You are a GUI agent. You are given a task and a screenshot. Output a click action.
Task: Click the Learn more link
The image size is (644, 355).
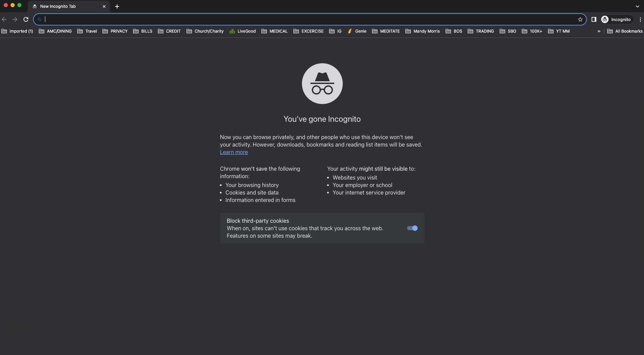point(234,152)
